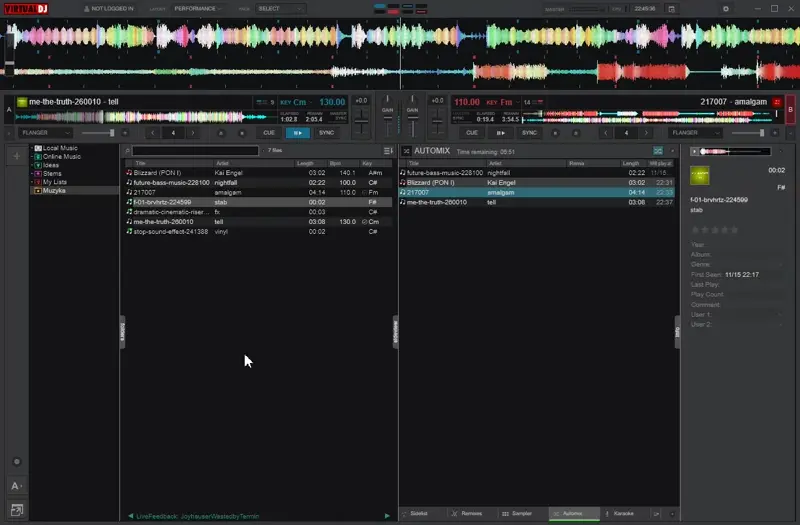Image resolution: width=800 pixels, height=525 pixels.
Task: Select the Ideas folder
Action: click(51, 165)
